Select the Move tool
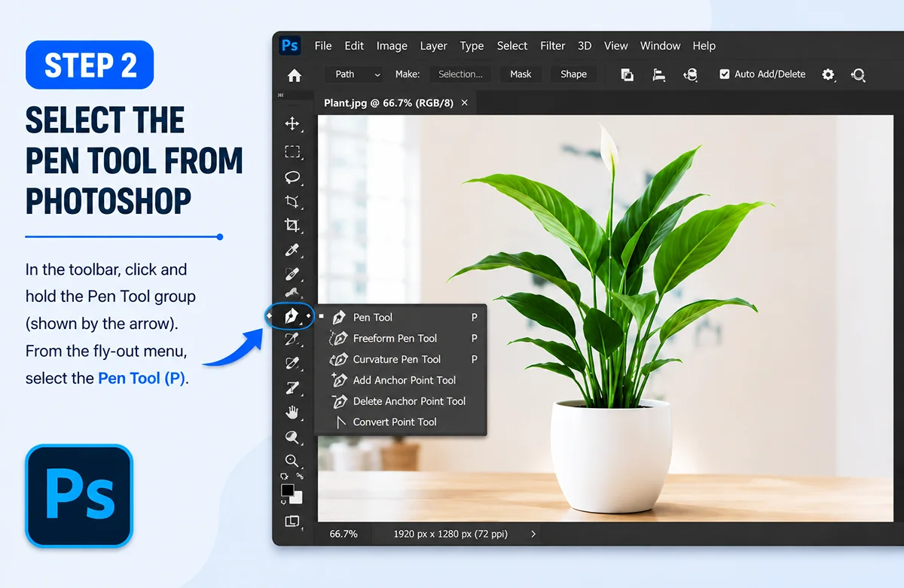Viewport: 904px width, 588px height. point(292,123)
